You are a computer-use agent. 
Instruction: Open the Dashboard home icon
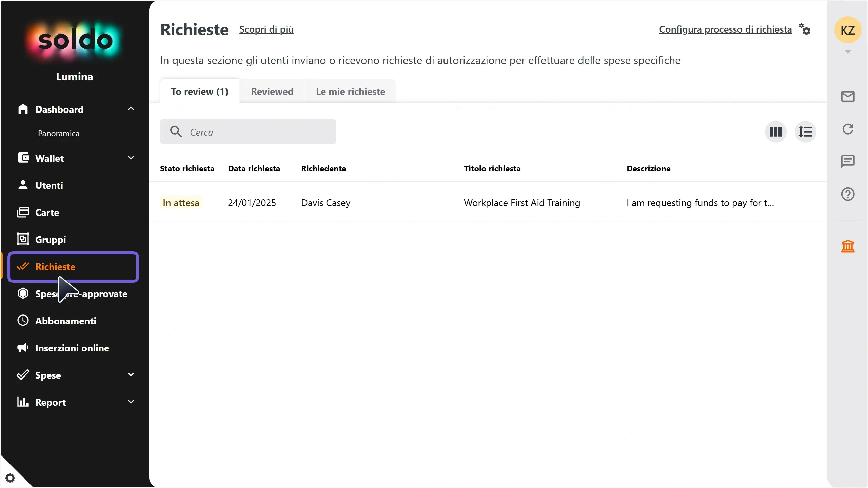(x=23, y=109)
